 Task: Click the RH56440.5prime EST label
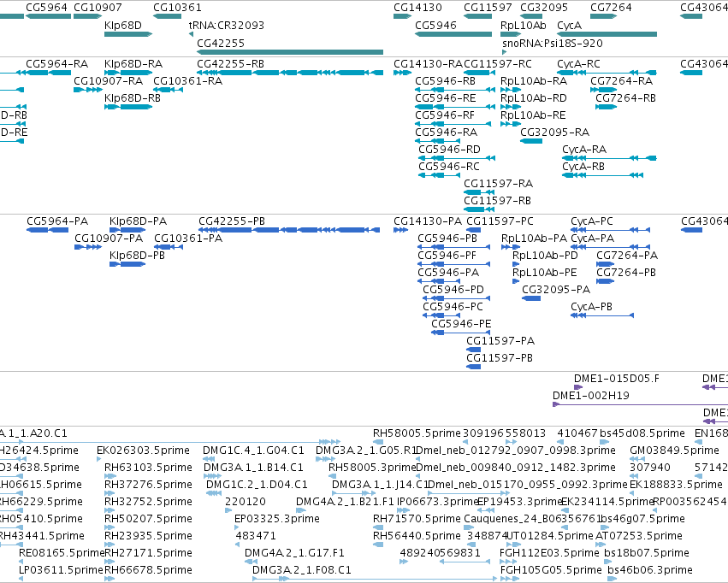coord(417,536)
